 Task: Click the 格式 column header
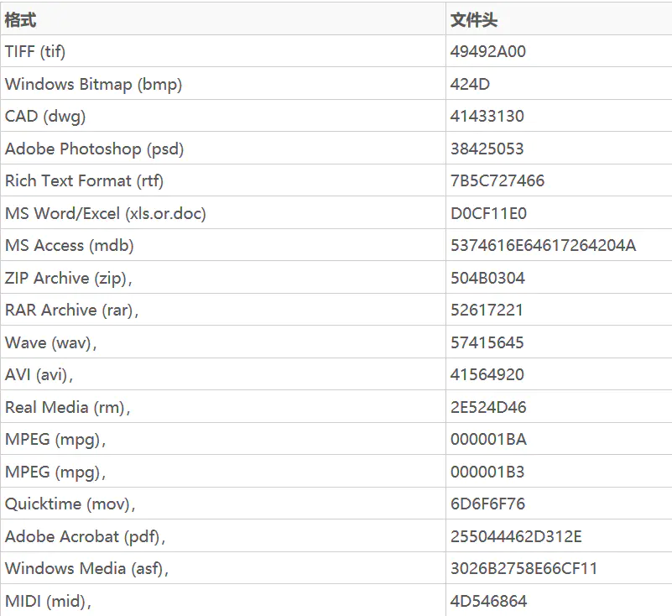[x=21, y=19]
